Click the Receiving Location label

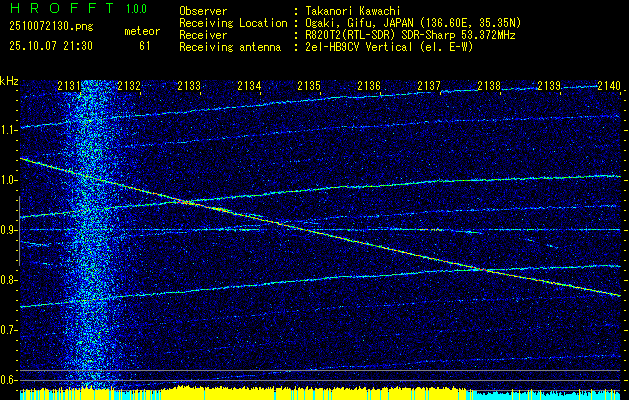233,23
